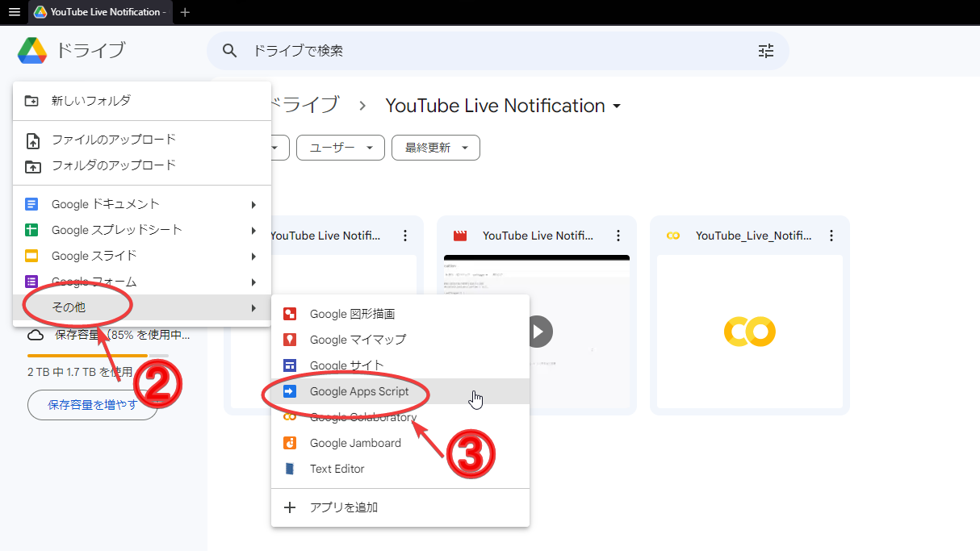Viewport: 980px width, 551px height.
Task: Click the 保存容量を増やす button
Action: (x=92, y=405)
